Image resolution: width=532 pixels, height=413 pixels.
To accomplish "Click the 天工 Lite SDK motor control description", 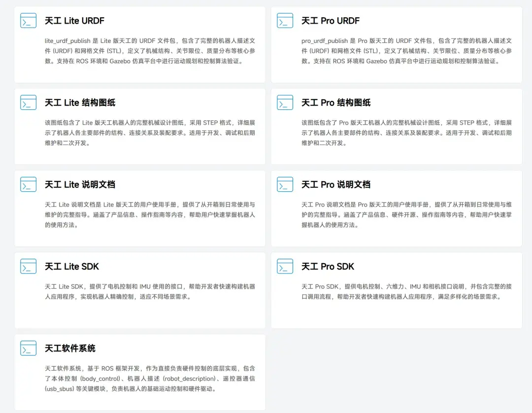I will 150,291.
